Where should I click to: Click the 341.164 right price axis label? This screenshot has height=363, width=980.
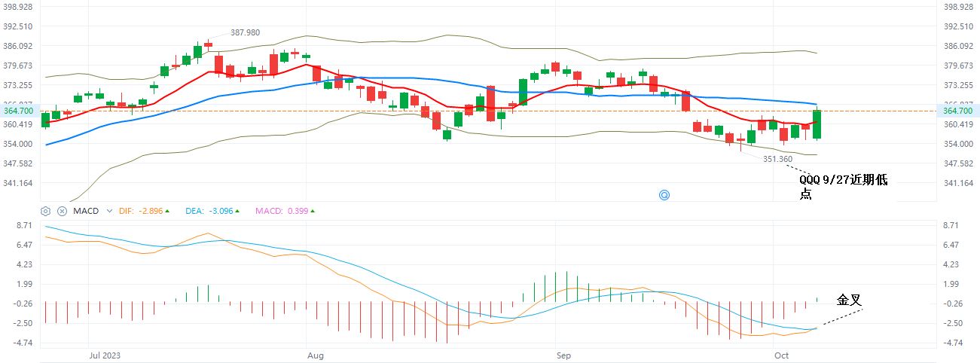[958, 183]
